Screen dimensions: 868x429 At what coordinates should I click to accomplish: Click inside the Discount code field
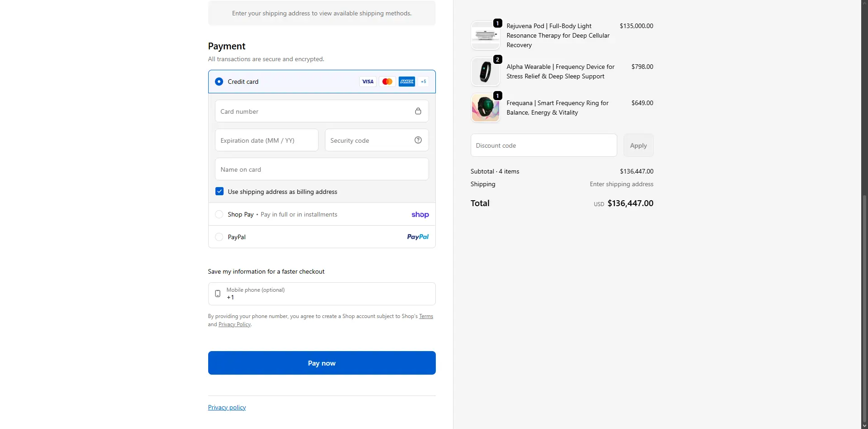click(543, 145)
